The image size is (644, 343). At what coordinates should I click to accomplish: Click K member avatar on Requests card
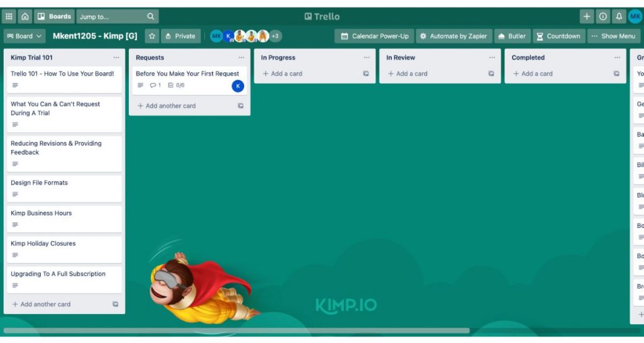pyautogui.click(x=238, y=85)
